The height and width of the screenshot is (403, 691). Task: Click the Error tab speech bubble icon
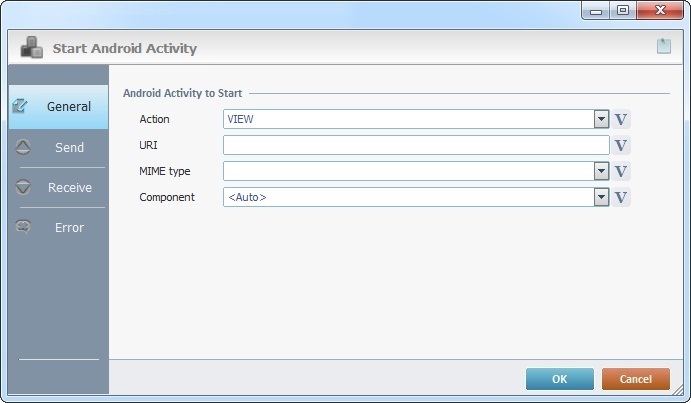tap(23, 227)
